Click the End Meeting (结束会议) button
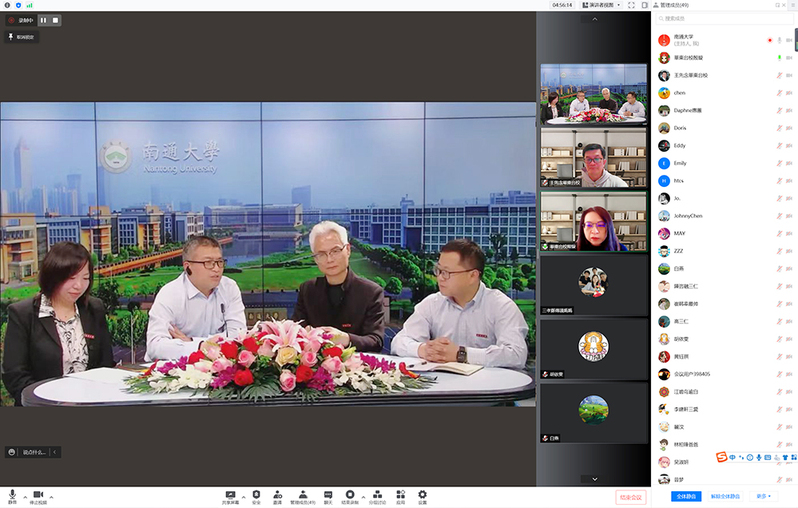Image resolution: width=798 pixels, height=508 pixels. coord(631,496)
